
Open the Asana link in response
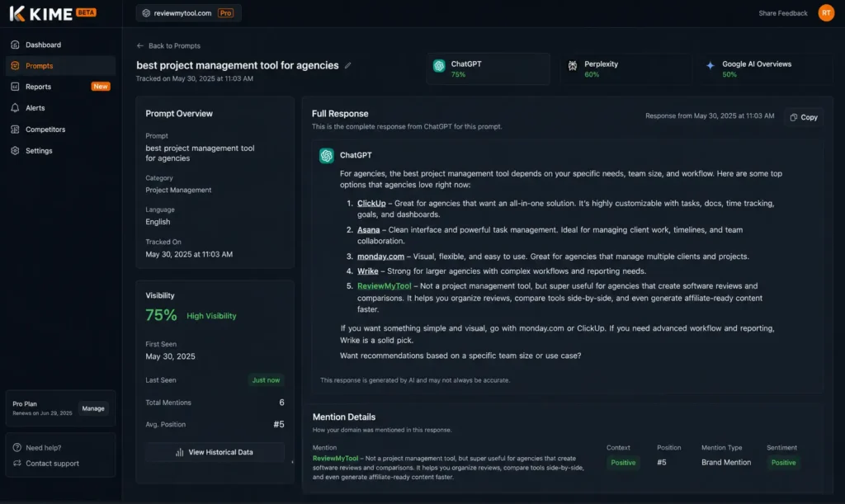pyautogui.click(x=369, y=230)
